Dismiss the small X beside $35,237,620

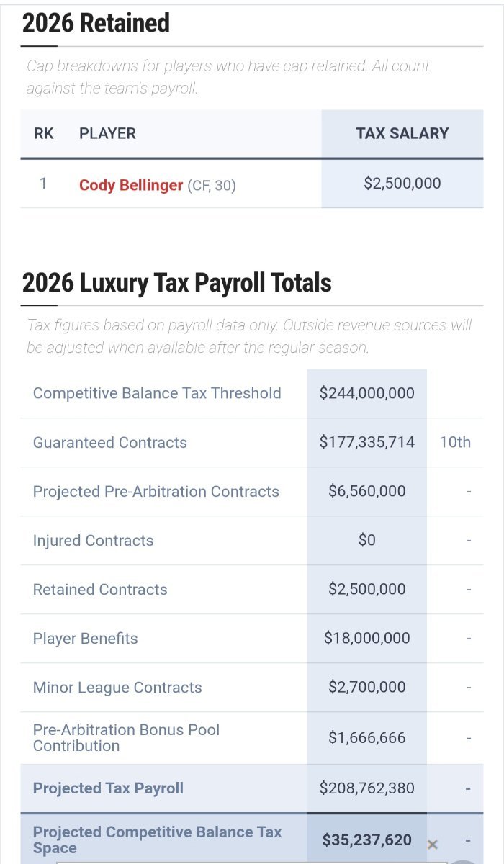(x=432, y=844)
